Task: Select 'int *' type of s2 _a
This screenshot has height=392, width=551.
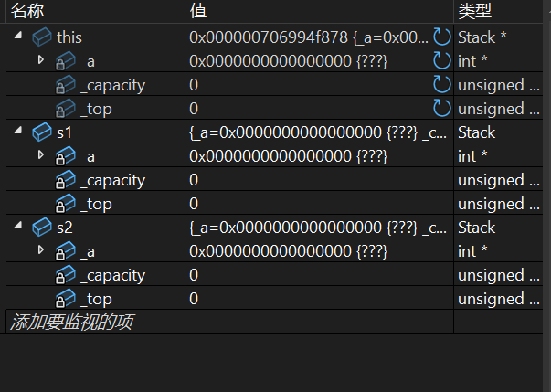Action: (x=472, y=251)
